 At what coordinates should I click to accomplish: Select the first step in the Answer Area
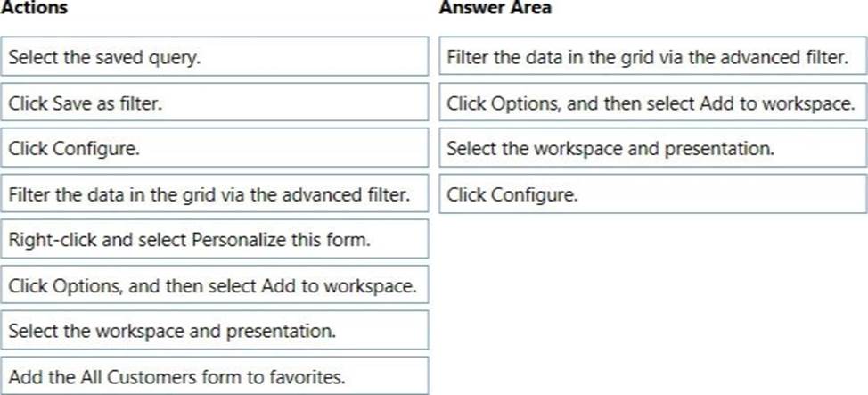pyautogui.click(x=652, y=57)
